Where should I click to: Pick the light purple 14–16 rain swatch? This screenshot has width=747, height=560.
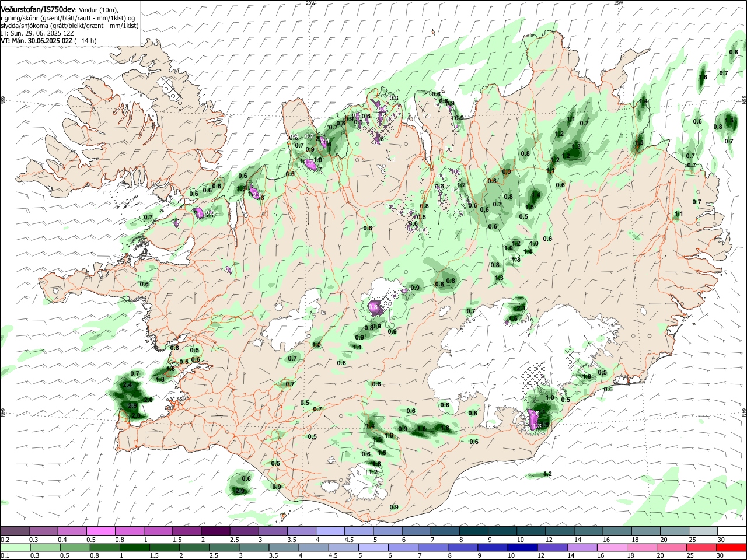[x=582, y=548]
